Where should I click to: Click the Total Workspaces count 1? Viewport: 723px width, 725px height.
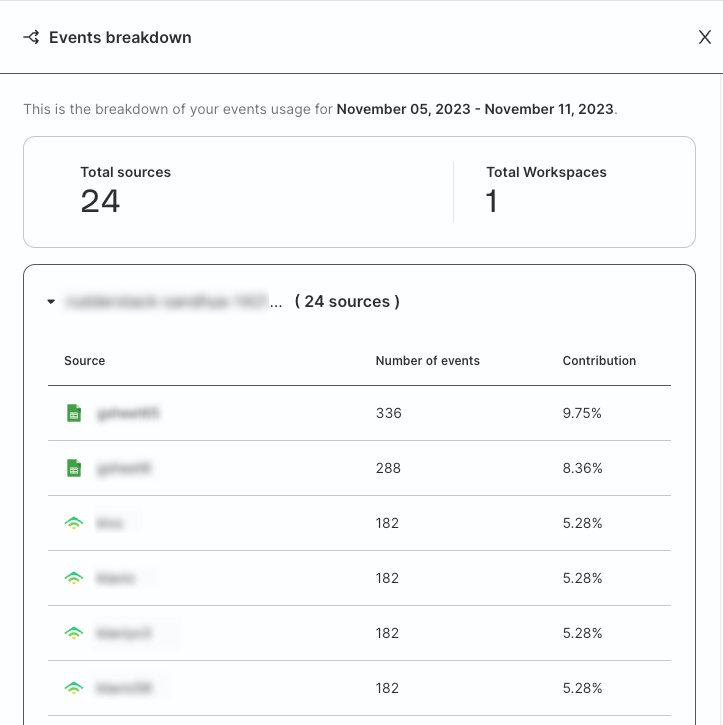click(491, 201)
